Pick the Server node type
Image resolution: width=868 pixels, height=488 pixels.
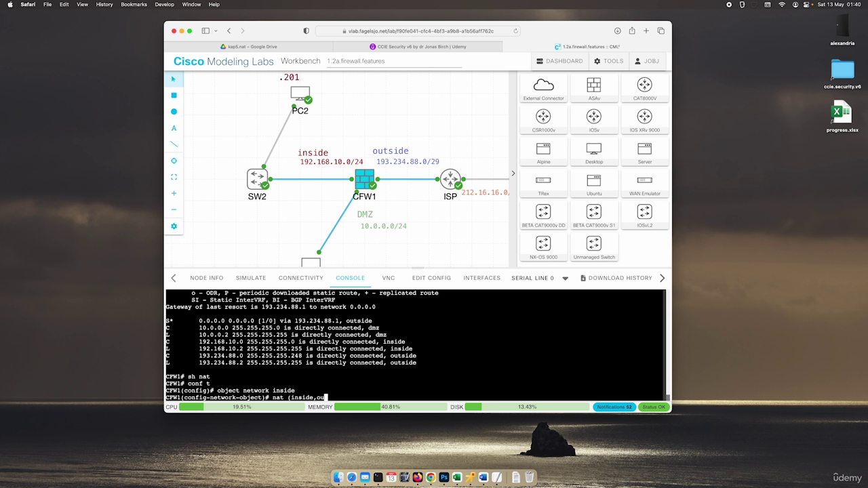click(644, 152)
